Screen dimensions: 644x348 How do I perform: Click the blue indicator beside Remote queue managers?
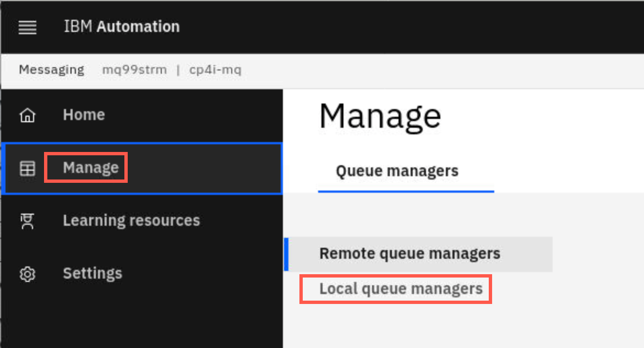click(286, 254)
